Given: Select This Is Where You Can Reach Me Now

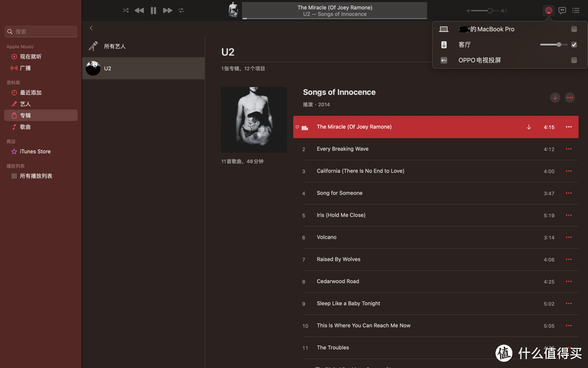Looking at the screenshot, I should 436,325.
